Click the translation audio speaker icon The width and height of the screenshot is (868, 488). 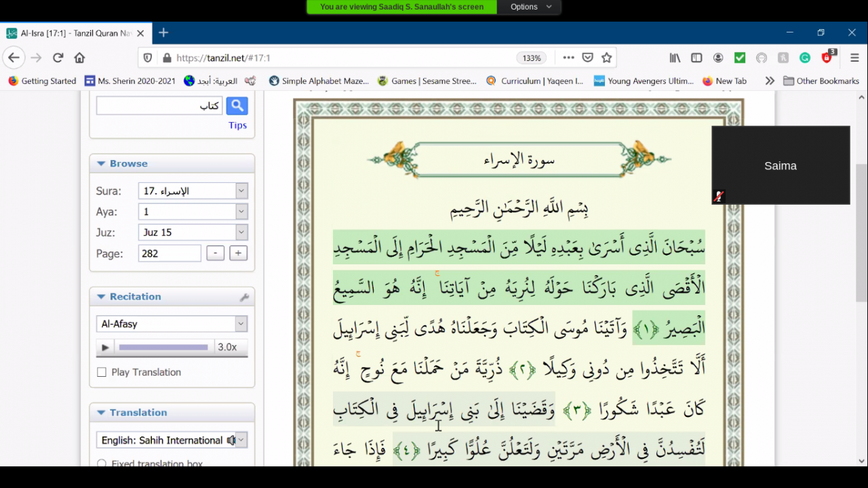pyautogui.click(x=231, y=441)
